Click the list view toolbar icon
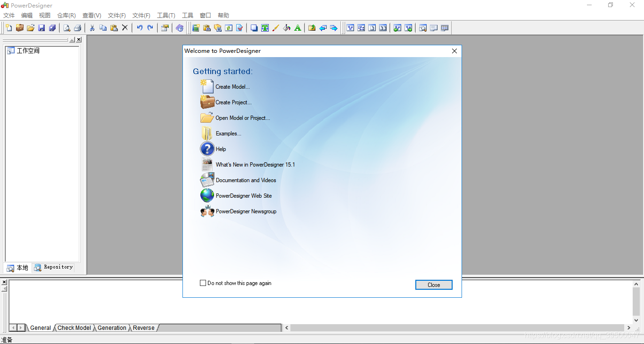 445,28
